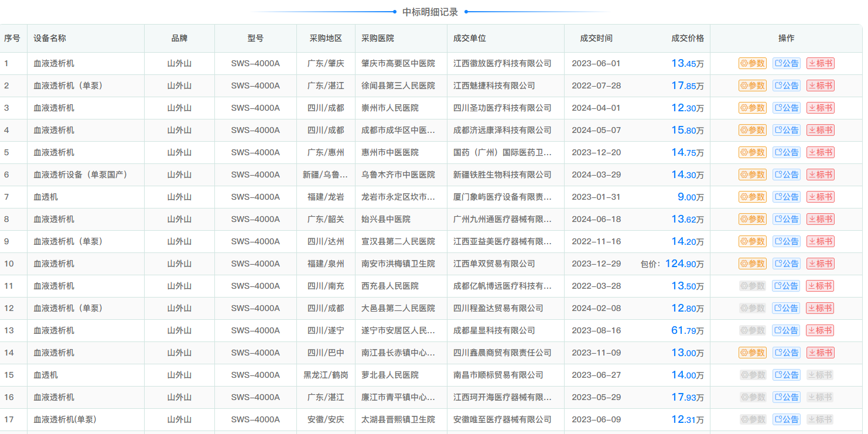Open 公告 for row 15 萝北县人民医院
Image resolution: width=868 pixels, height=434 pixels.
tap(787, 375)
